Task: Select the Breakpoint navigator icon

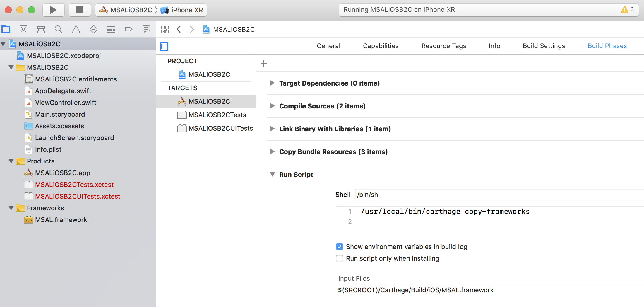Action: (x=129, y=29)
